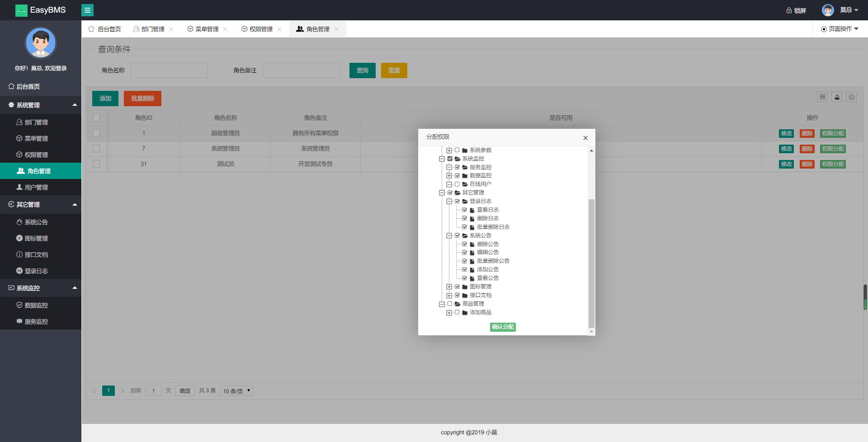The image size is (868, 442).
Task: Open the 莫总 user dropdown
Action: [x=849, y=10]
